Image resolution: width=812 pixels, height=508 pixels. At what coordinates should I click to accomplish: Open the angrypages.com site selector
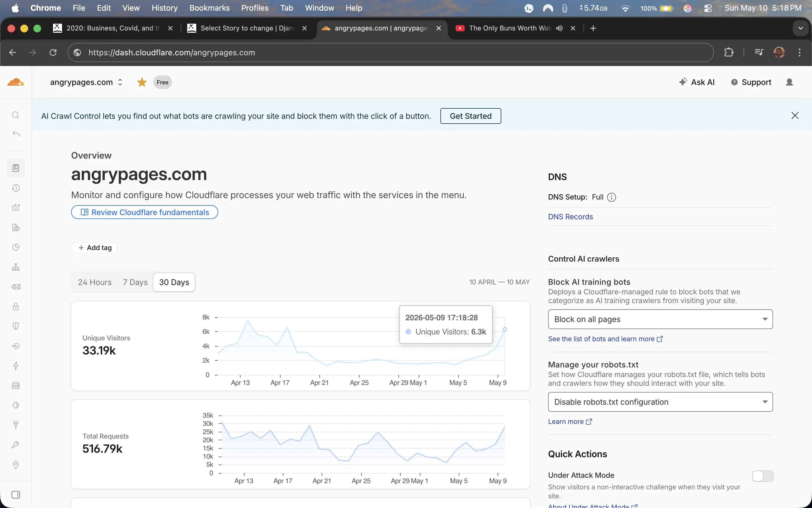pos(87,82)
